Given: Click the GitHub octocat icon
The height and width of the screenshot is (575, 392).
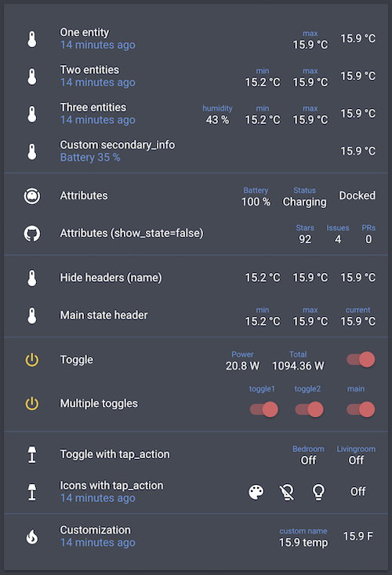Looking at the screenshot, I should pos(32,233).
